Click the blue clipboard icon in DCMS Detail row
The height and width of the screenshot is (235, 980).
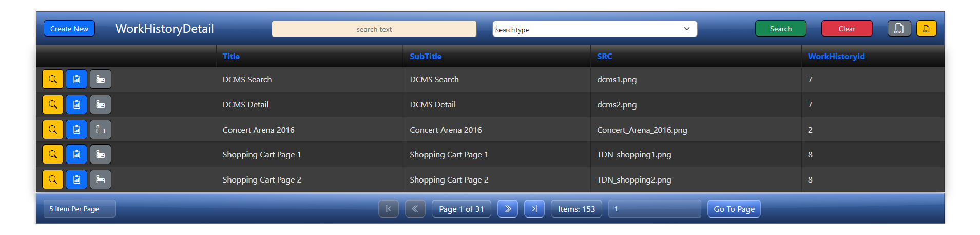coord(76,104)
